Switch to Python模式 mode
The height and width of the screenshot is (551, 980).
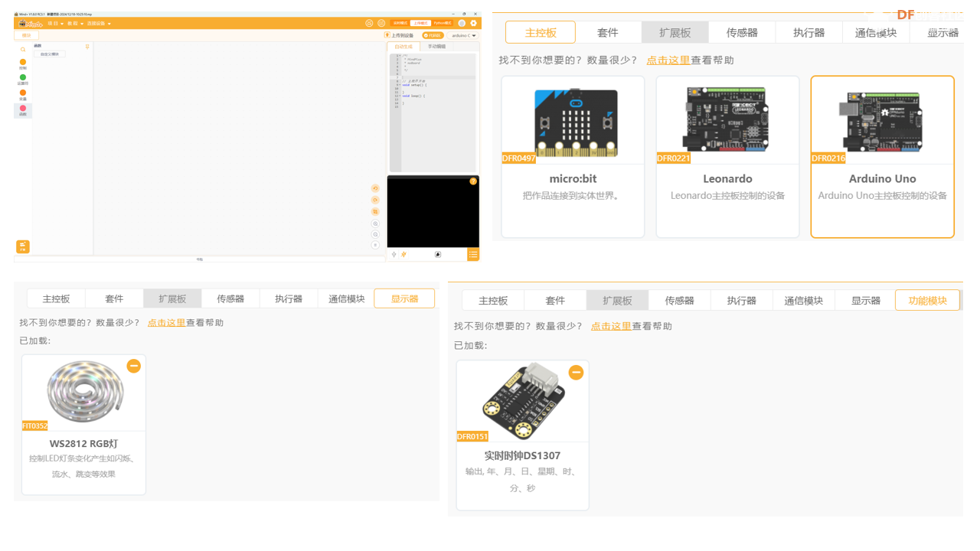[443, 23]
